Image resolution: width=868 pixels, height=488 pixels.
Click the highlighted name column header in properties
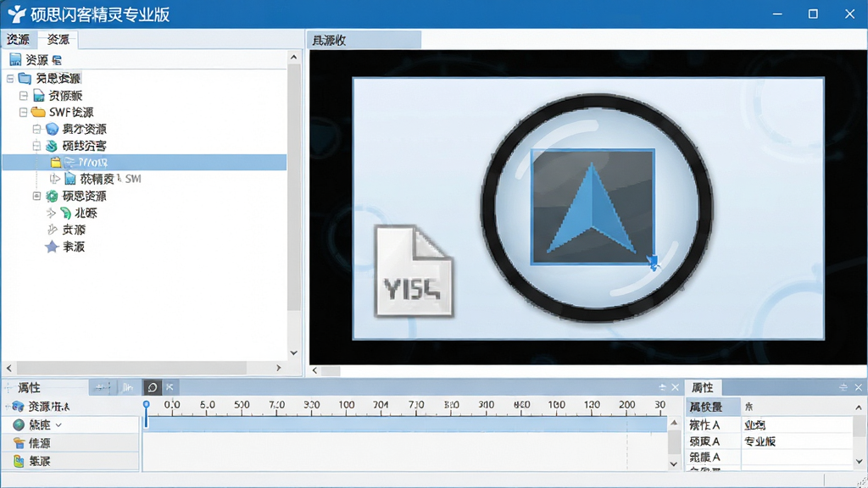click(x=713, y=407)
